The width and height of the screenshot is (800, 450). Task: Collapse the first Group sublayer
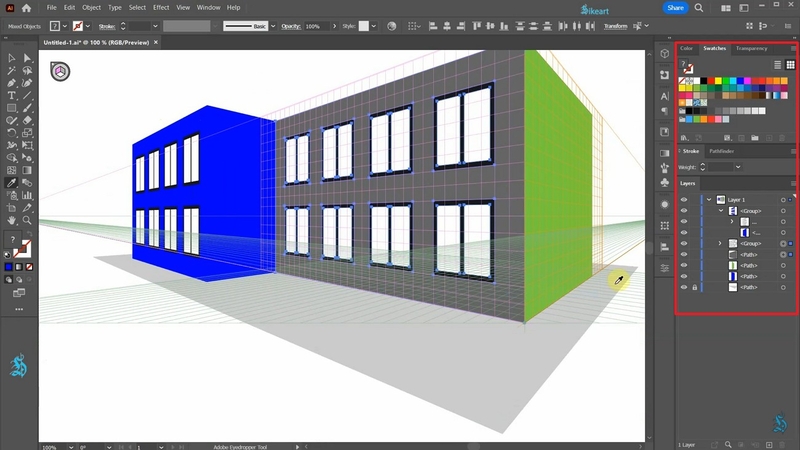pyautogui.click(x=721, y=211)
